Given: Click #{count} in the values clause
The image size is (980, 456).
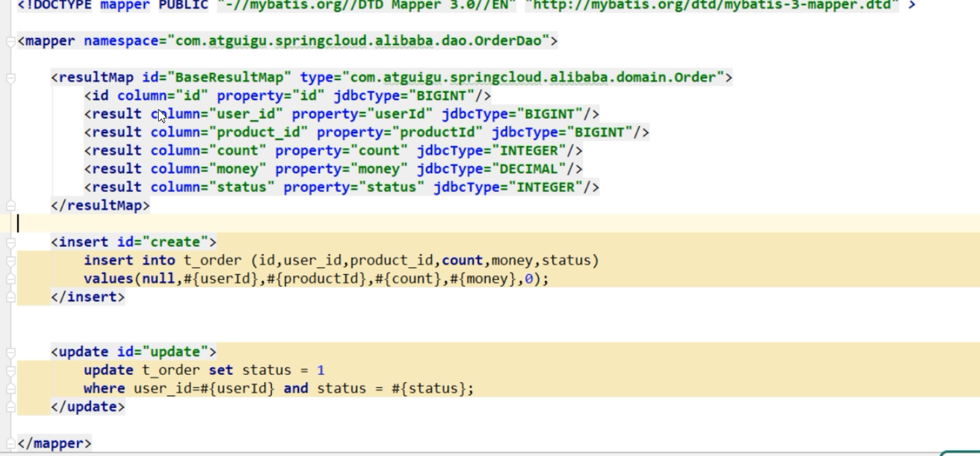Looking at the screenshot, I should coord(408,279).
